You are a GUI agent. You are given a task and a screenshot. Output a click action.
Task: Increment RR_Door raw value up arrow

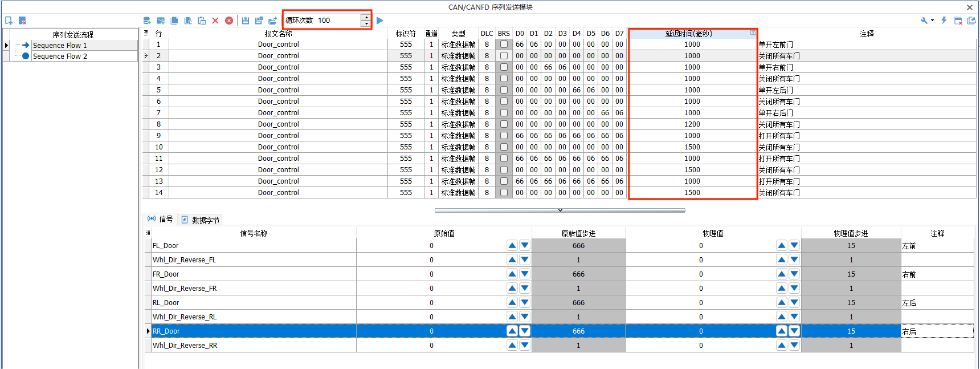512,331
